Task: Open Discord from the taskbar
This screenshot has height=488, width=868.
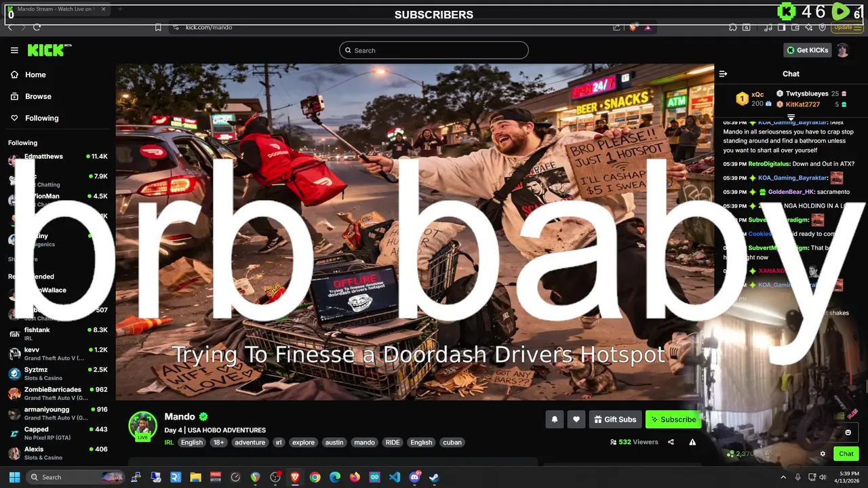Action: click(x=414, y=477)
